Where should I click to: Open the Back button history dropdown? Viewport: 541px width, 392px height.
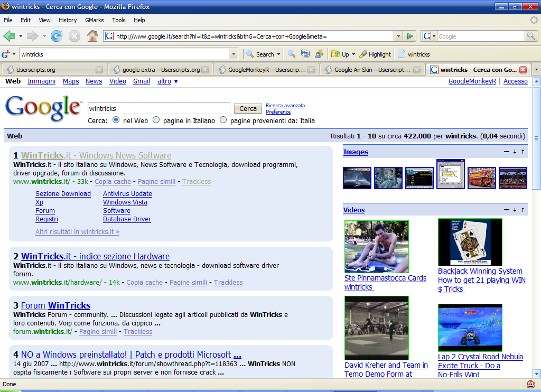click(x=21, y=36)
